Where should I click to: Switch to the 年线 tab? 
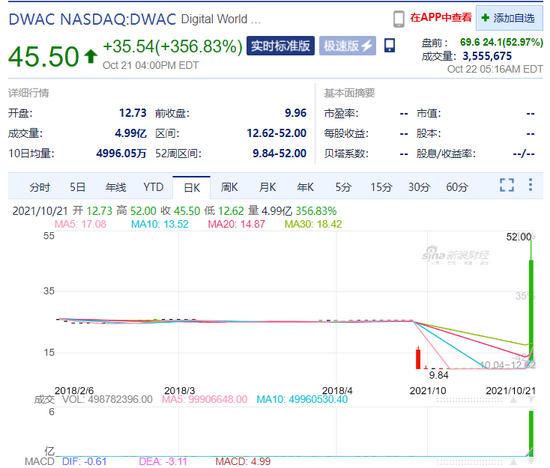pyautogui.click(x=115, y=187)
